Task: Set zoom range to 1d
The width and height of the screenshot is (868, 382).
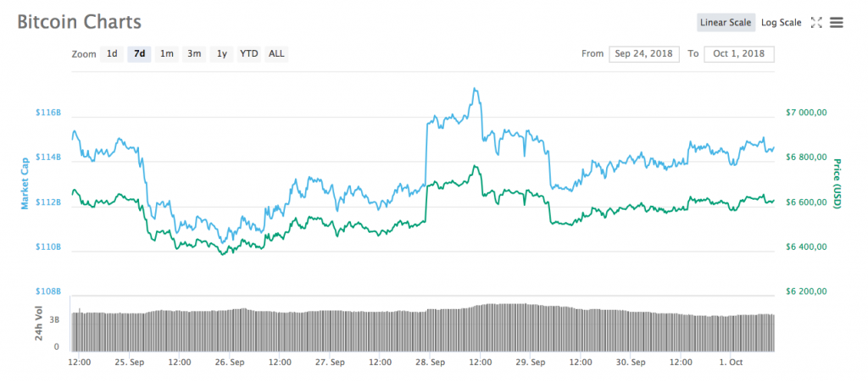Action: coord(112,53)
